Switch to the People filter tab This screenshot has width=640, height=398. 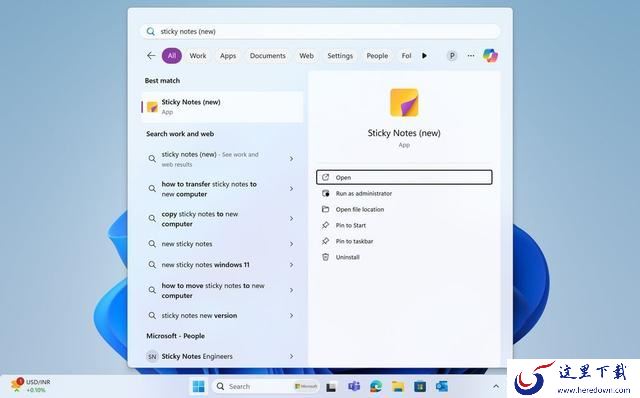tap(377, 56)
